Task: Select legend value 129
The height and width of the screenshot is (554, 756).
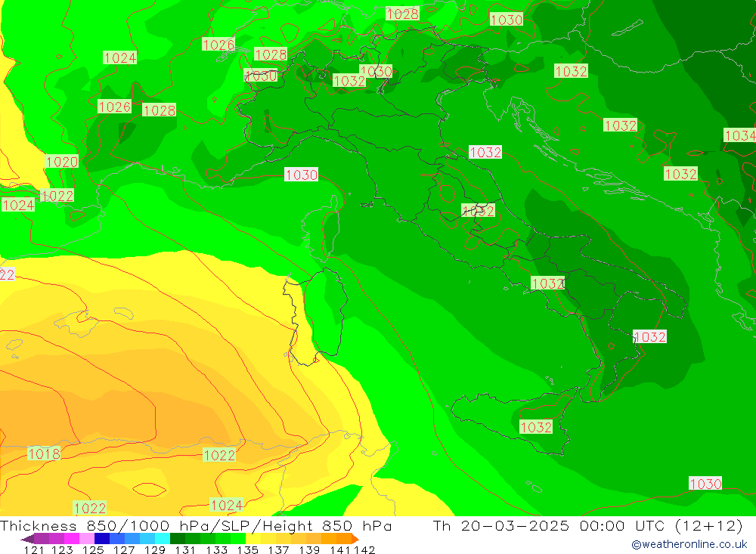Action: pos(155,550)
